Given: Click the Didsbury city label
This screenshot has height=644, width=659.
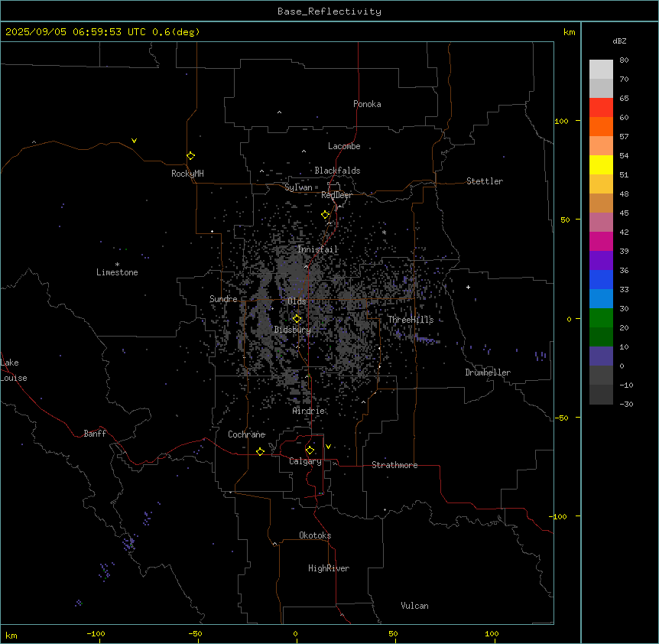Looking at the screenshot, I should (293, 330).
